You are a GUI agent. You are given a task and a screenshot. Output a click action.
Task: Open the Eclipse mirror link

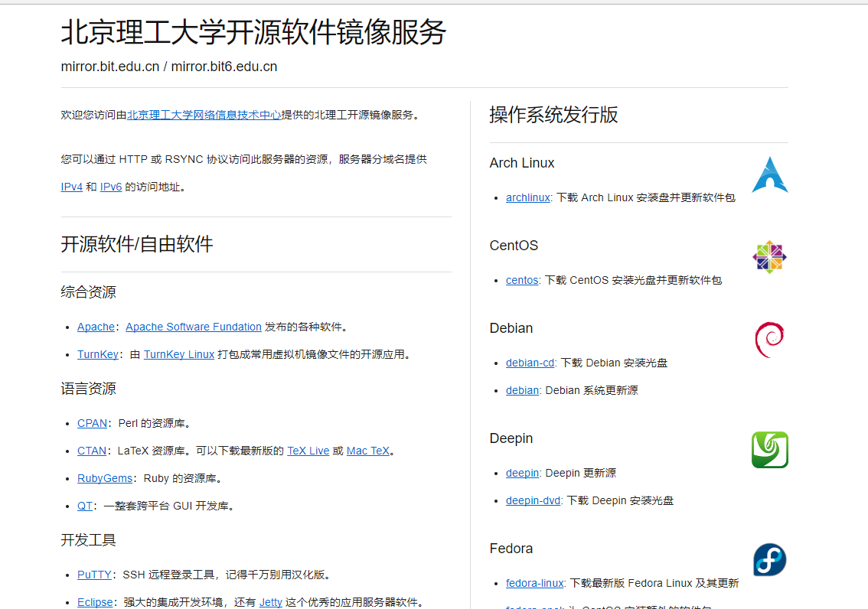[x=95, y=602]
